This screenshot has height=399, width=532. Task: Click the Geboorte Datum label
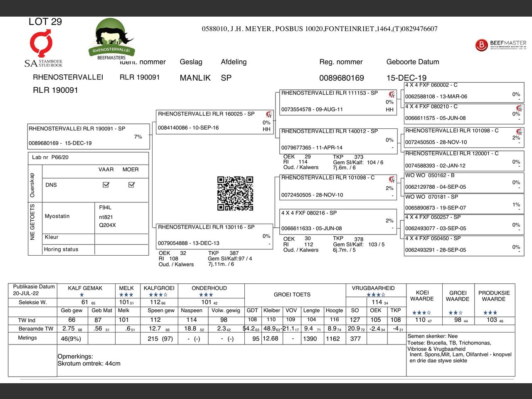413,62
